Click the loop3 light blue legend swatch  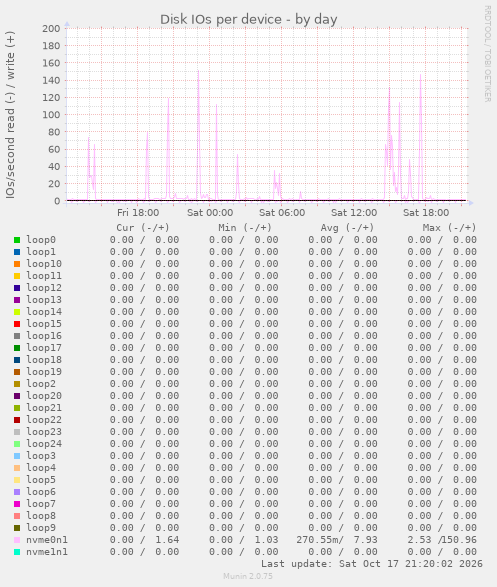click(x=17, y=456)
